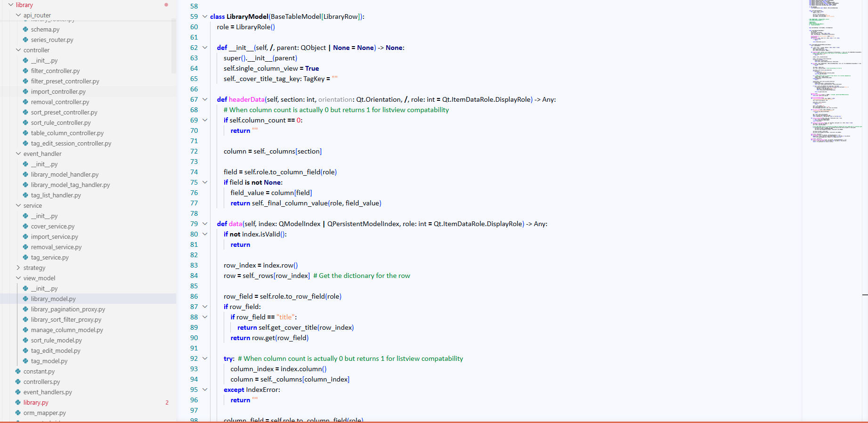Collapse the controller folder chevron
Viewport: 868px width, 423px height.
coord(18,50)
